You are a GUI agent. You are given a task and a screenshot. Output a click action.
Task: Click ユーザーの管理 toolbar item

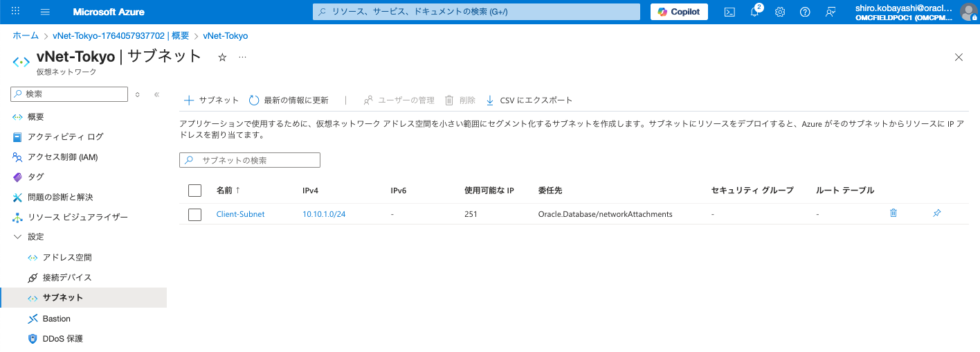click(399, 100)
